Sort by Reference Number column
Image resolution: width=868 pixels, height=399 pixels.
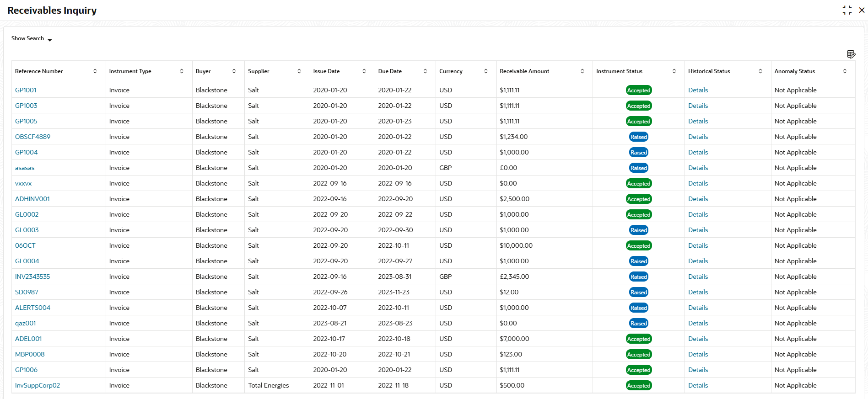pyautogui.click(x=95, y=71)
